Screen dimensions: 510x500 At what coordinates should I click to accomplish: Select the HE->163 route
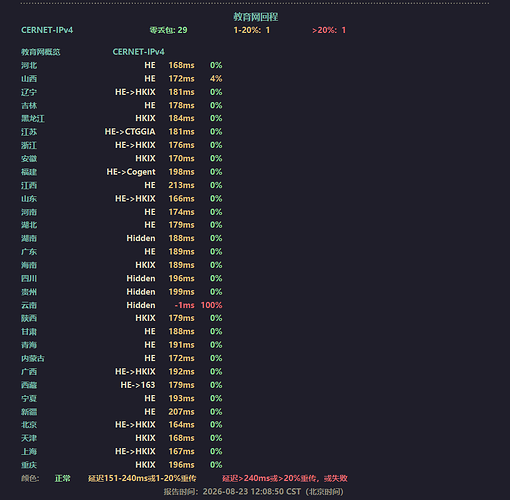[x=138, y=385]
